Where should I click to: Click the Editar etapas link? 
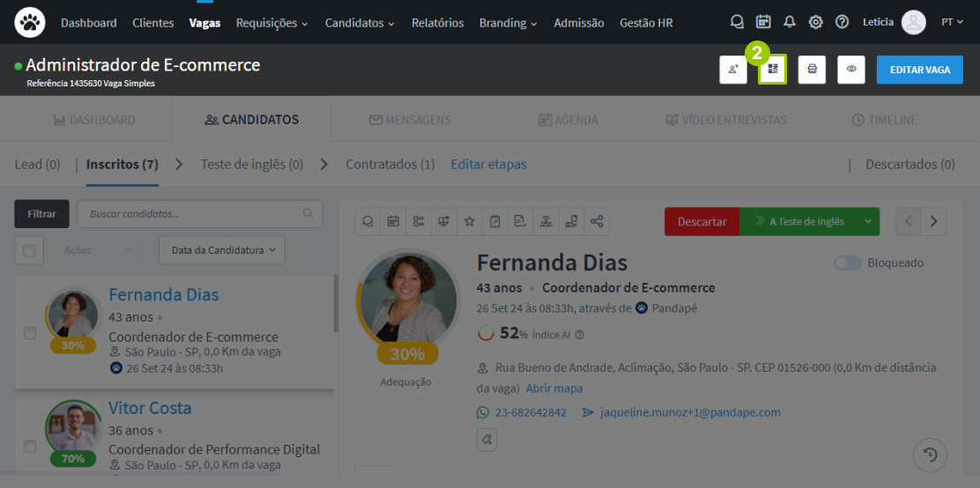pyautogui.click(x=488, y=165)
